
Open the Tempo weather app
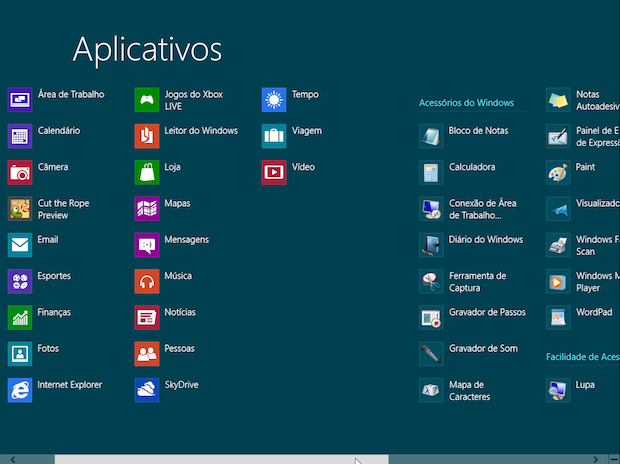click(x=274, y=100)
